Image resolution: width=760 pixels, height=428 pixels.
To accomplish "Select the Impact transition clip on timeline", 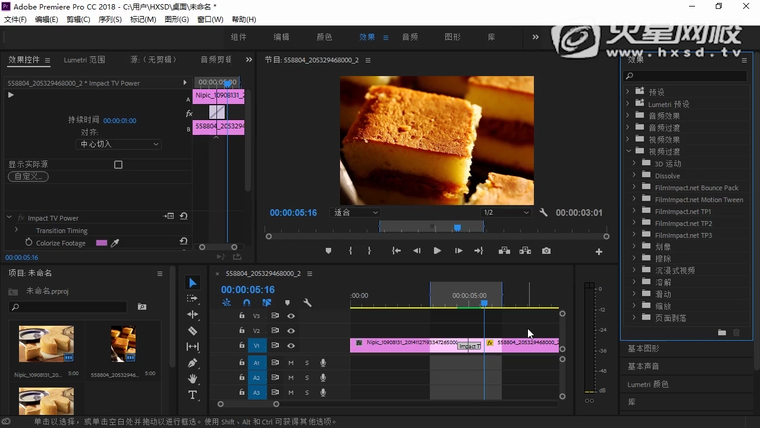I will pos(469,346).
